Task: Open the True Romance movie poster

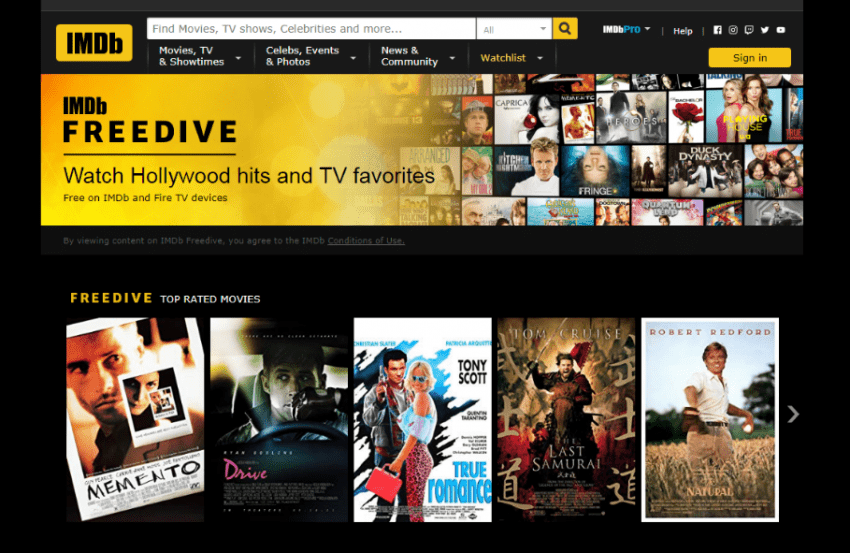Action: (x=422, y=420)
